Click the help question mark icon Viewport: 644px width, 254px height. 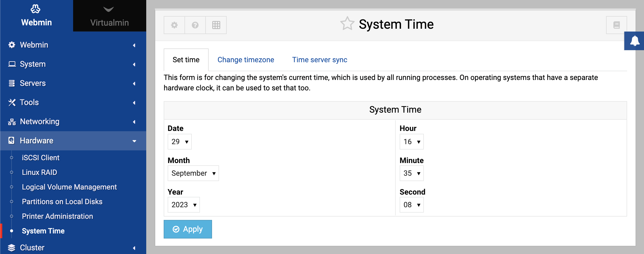(x=195, y=25)
